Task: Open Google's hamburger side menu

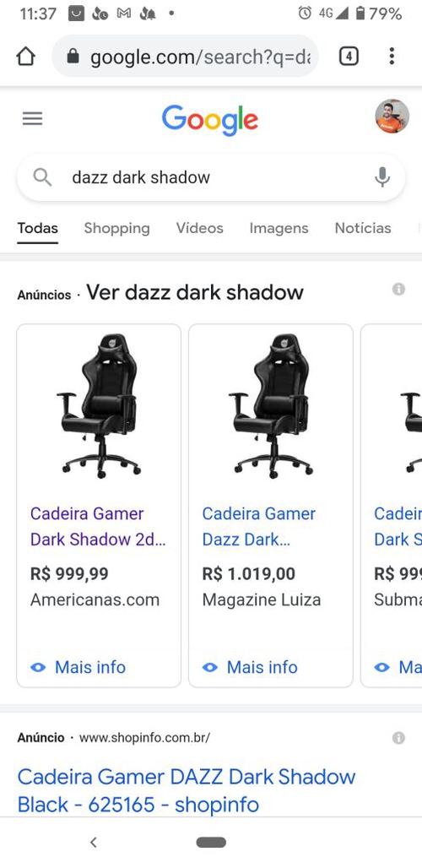Action: pyautogui.click(x=32, y=118)
